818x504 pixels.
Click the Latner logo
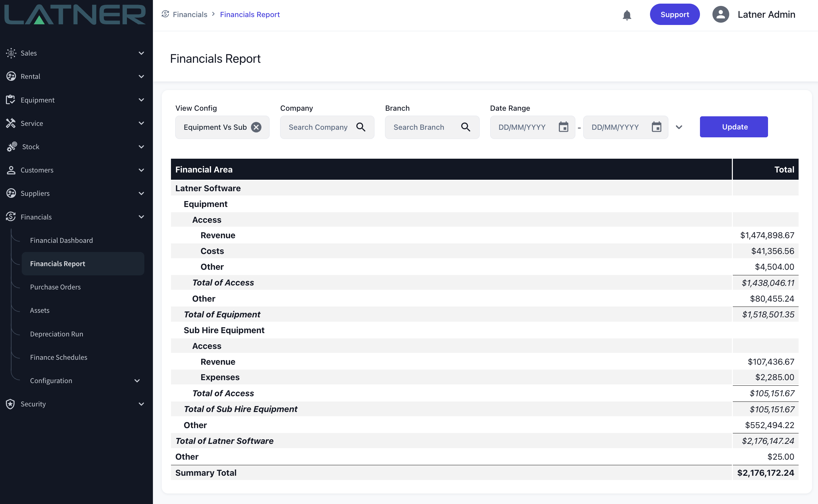75,15
